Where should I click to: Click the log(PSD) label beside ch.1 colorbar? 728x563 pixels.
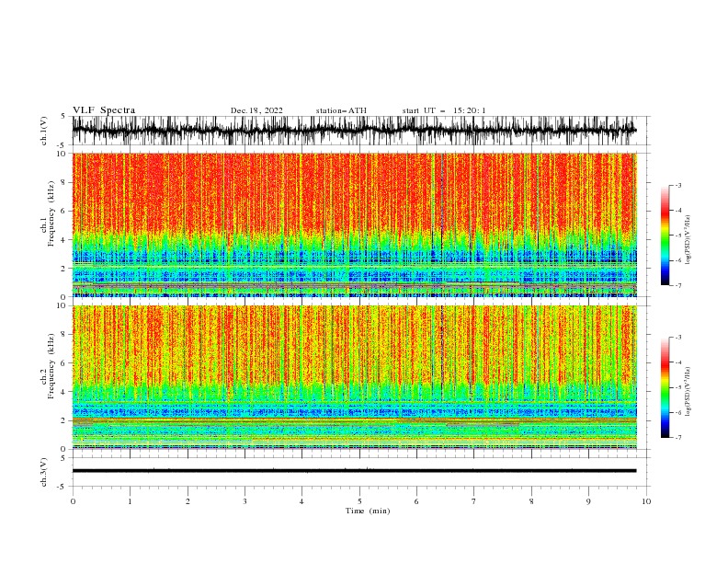(x=688, y=240)
